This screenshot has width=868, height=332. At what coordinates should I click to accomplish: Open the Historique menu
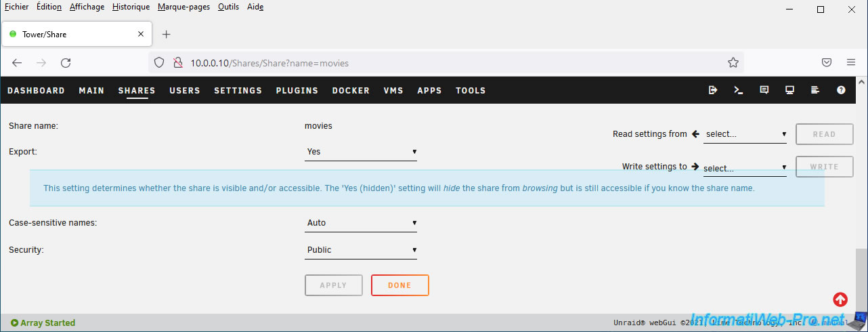(x=131, y=7)
